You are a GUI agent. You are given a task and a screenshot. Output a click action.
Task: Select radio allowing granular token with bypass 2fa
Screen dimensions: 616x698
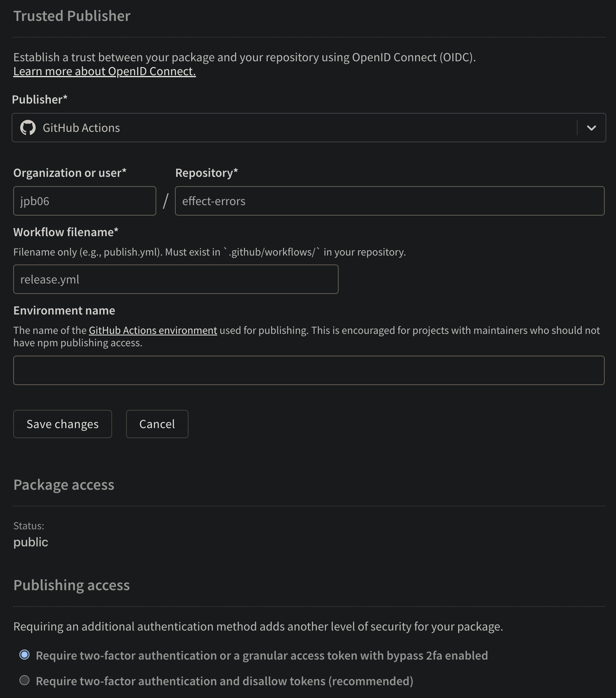point(24,655)
